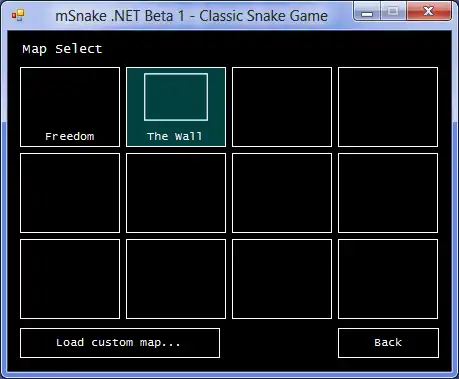Click the Map Select heading
459x379 pixels.
pos(62,49)
